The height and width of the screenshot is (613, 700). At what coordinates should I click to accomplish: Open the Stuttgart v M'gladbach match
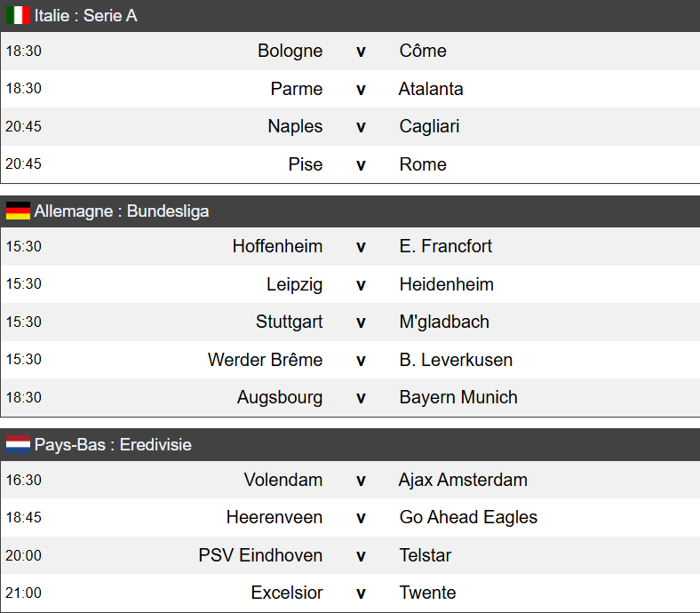coord(350,322)
